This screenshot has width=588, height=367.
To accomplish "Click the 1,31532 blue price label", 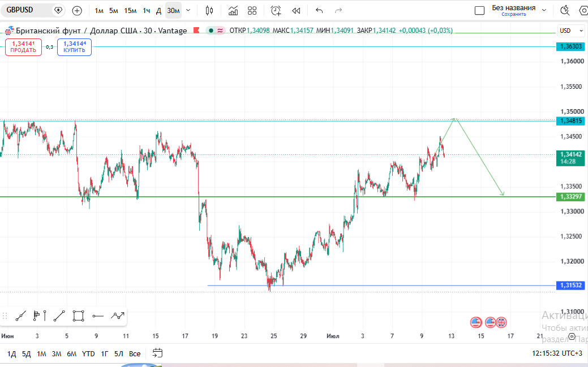I will coord(571,285).
